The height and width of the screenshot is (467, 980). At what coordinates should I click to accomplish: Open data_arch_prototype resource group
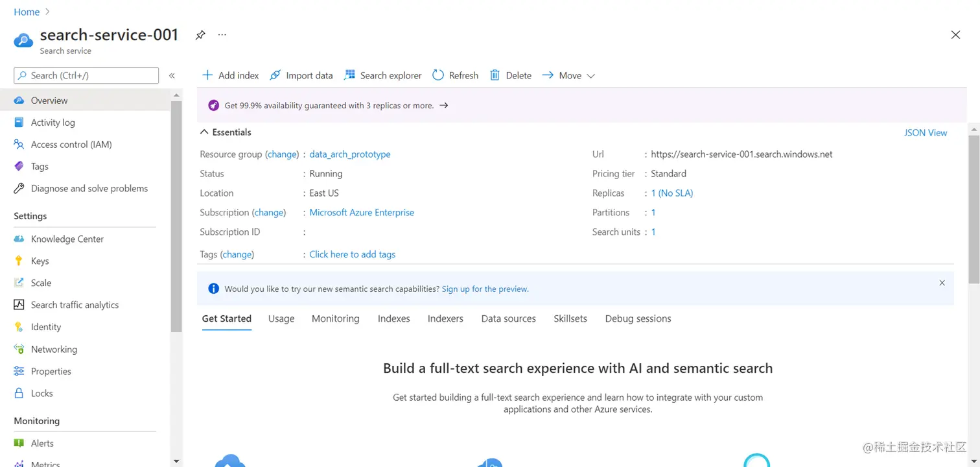[350, 154]
